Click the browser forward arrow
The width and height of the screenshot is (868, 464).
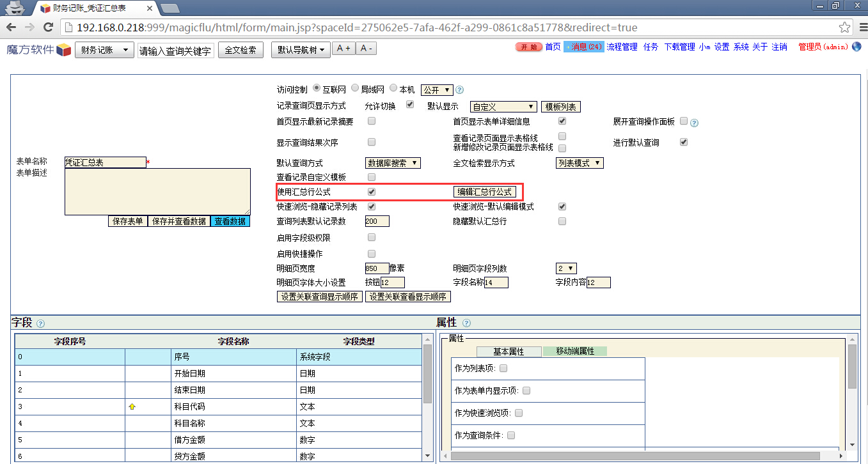tap(29, 27)
